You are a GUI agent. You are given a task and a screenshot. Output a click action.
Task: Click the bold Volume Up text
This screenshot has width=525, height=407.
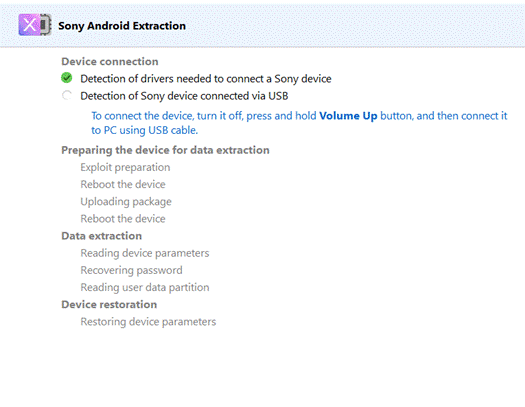point(348,116)
